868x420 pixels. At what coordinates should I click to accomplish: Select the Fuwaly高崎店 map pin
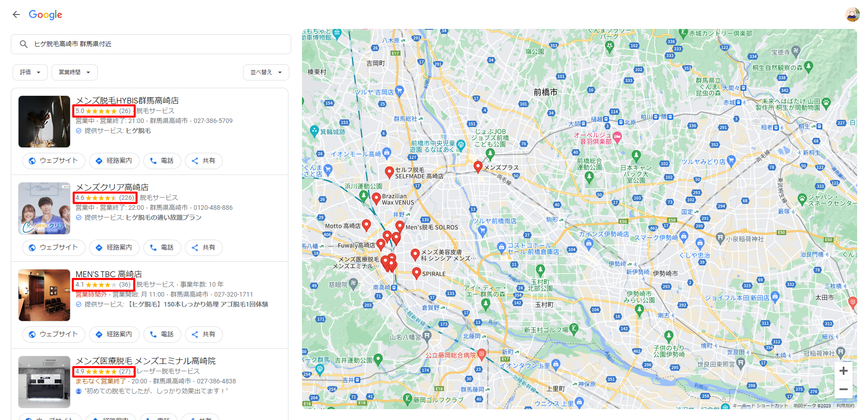click(x=381, y=245)
